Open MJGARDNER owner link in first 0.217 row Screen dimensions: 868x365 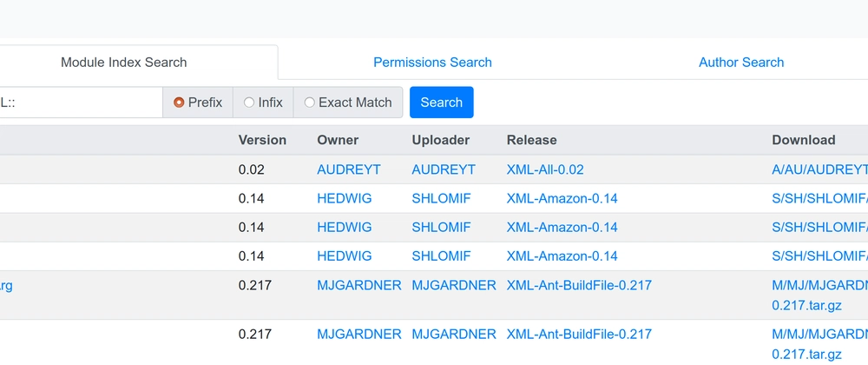(359, 285)
